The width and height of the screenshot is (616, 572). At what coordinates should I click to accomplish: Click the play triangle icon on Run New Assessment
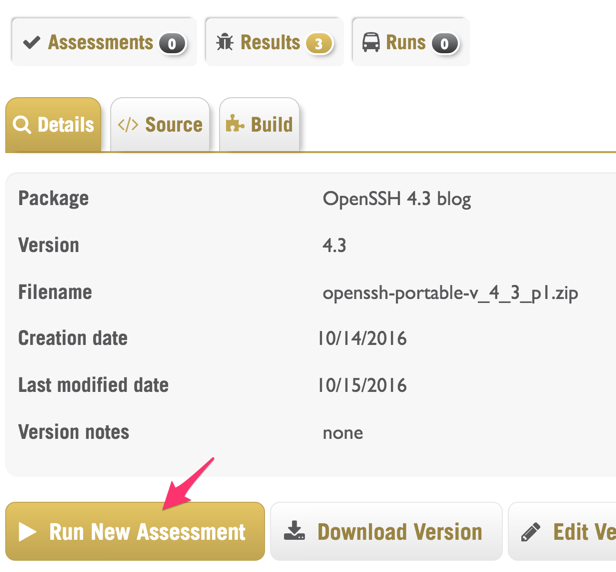28,532
